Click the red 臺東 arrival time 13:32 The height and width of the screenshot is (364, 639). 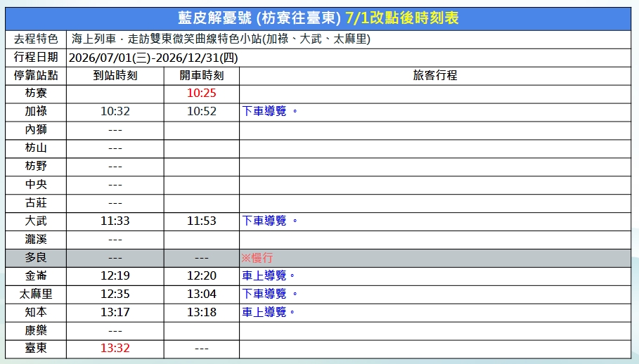pyautogui.click(x=115, y=348)
